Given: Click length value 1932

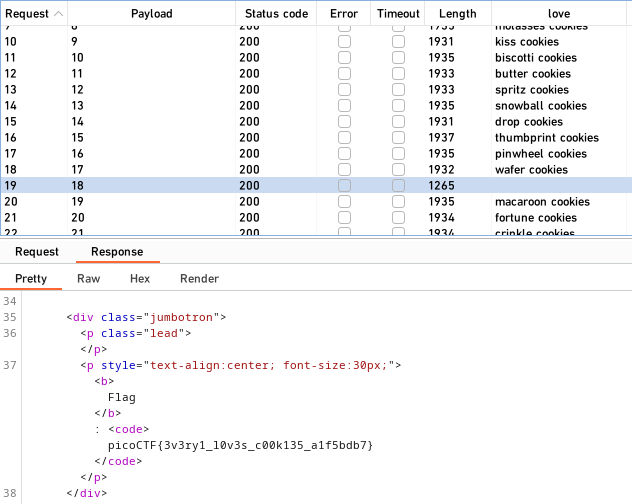Looking at the screenshot, I should (x=441, y=169).
